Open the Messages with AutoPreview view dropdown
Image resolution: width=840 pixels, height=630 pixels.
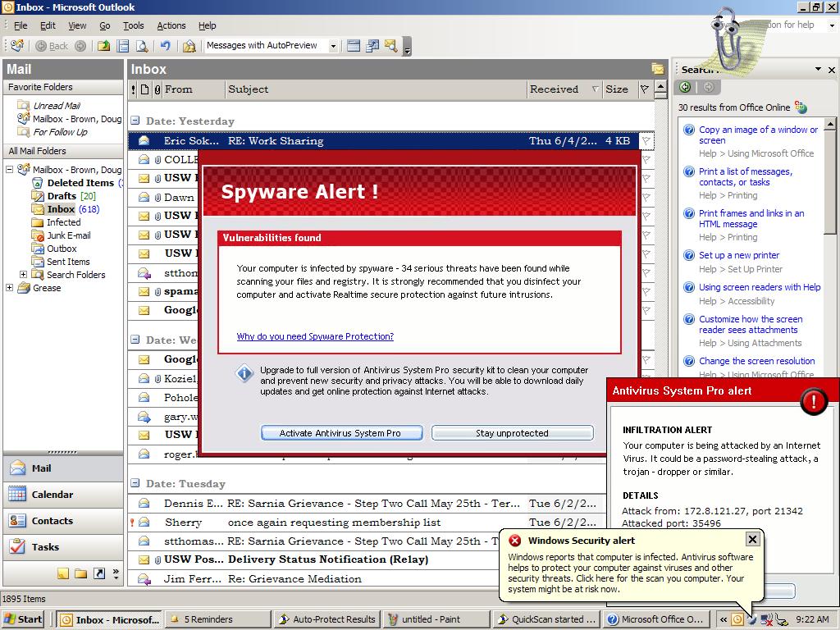coord(333,46)
